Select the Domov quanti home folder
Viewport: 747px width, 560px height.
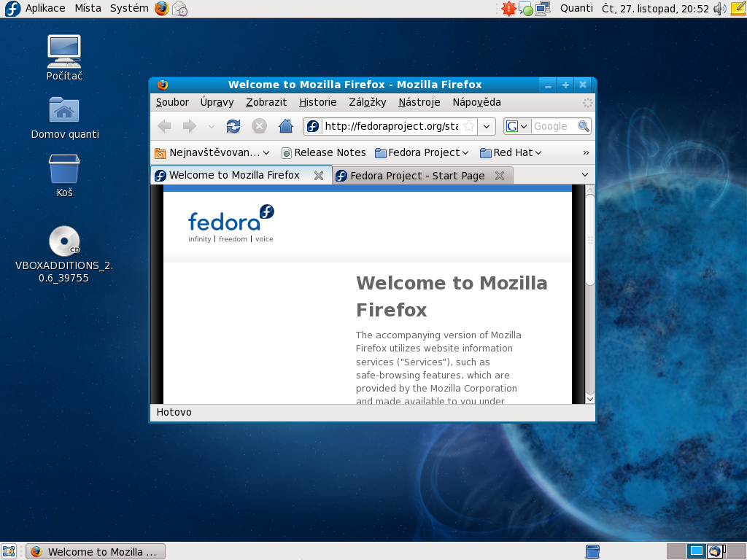click(65, 118)
